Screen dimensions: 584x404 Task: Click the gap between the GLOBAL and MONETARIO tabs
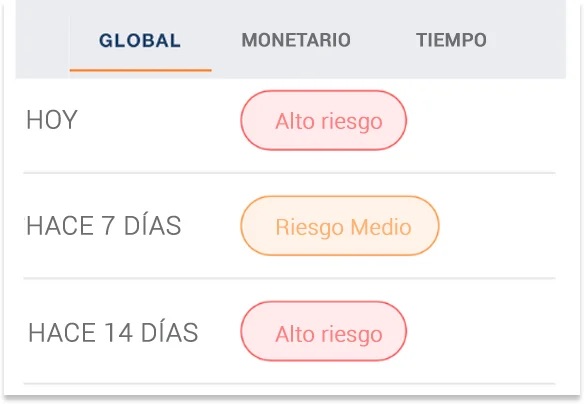click(211, 40)
